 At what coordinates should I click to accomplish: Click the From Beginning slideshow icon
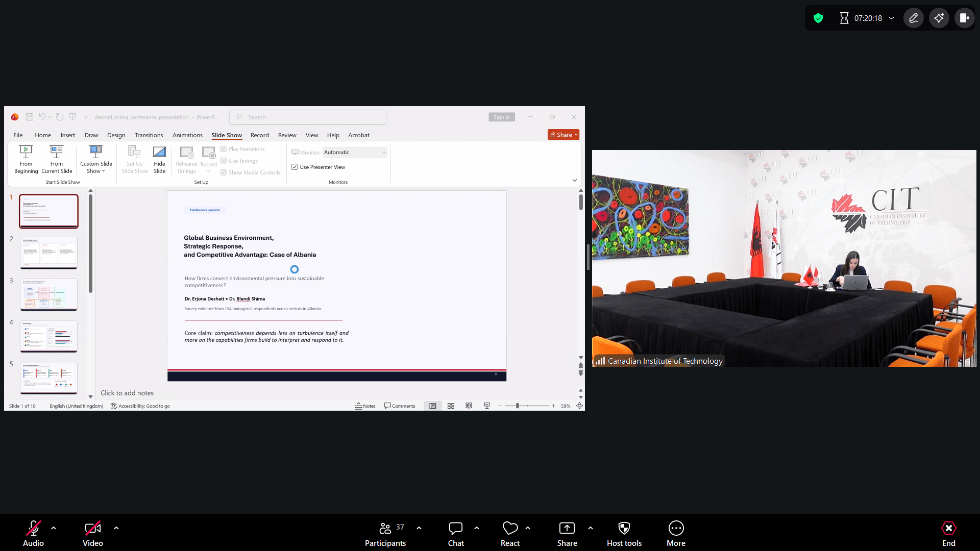pyautogui.click(x=26, y=152)
